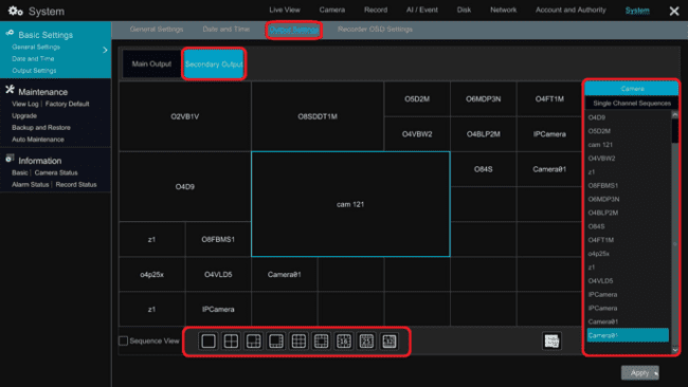Select the Secondary Output tab

click(x=214, y=64)
